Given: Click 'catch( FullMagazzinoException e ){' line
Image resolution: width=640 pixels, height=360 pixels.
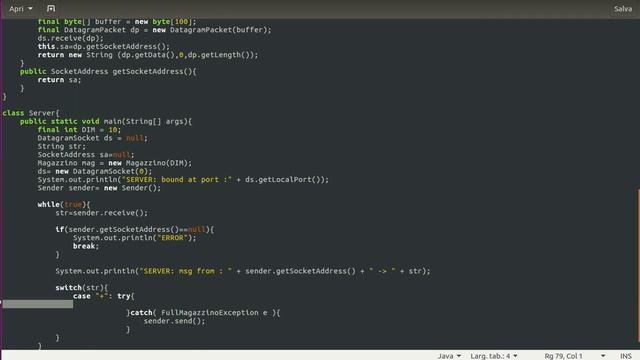Looking at the screenshot, I should (203, 313).
